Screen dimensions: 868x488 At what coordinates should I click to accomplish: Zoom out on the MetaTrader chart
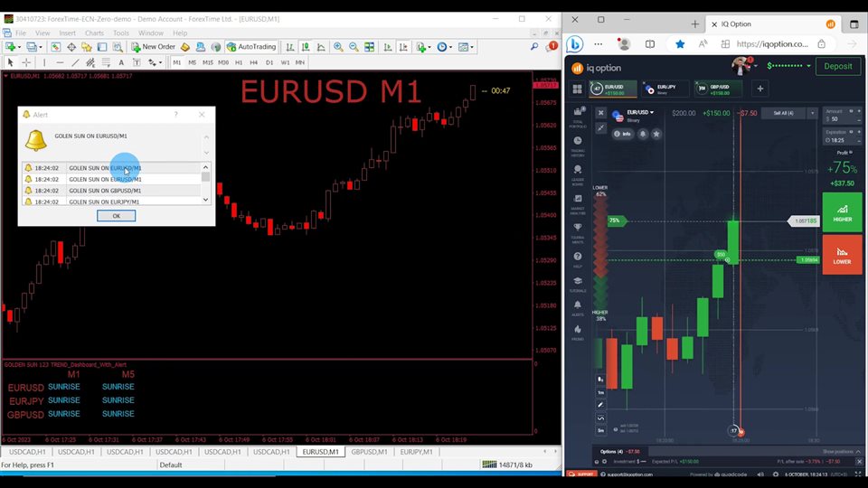tap(354, 47)
